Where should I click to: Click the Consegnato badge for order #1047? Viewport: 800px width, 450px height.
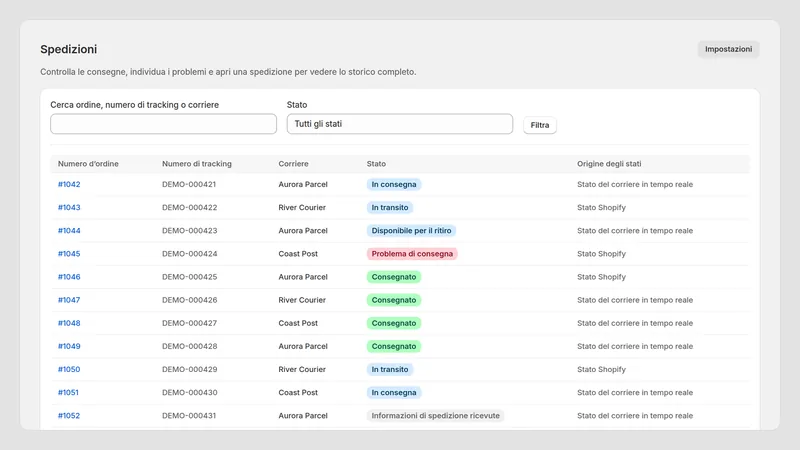point(394,300)
